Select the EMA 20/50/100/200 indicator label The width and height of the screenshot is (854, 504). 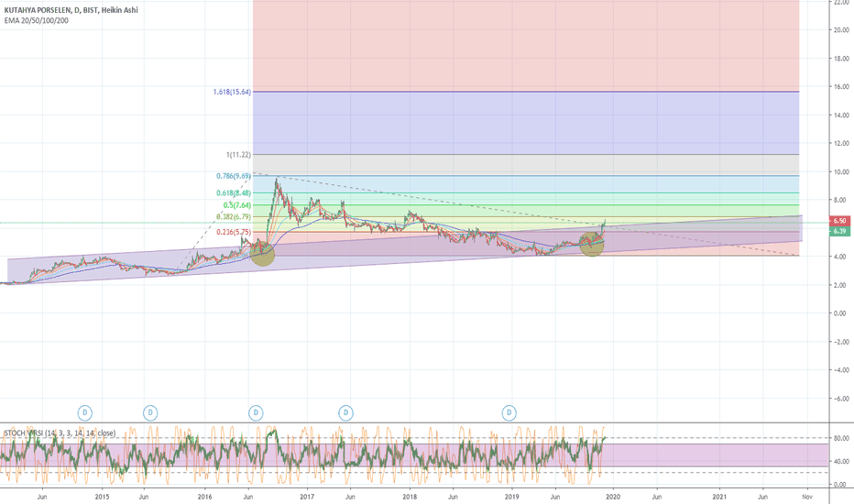point(36,21)
